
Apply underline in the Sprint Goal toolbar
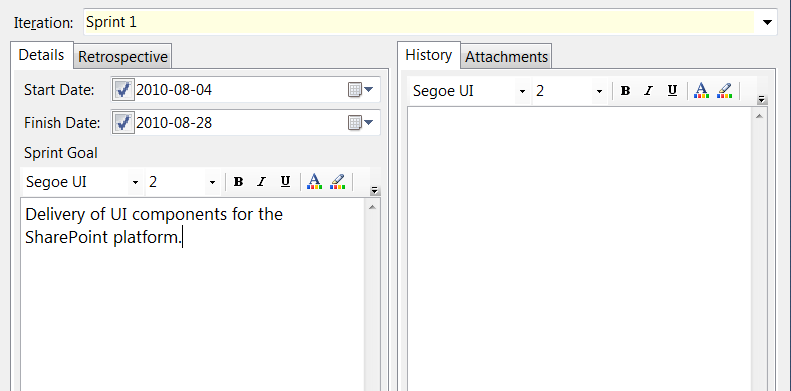click(x=286, y=182)
